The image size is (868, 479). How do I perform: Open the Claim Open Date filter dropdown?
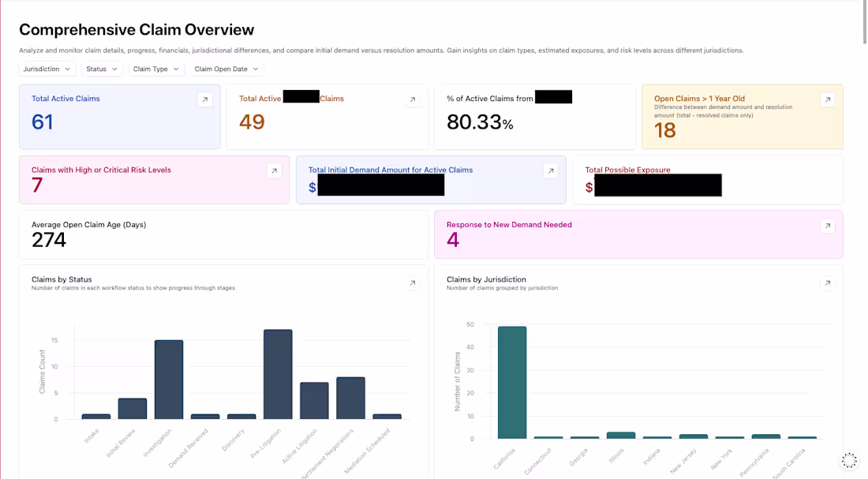pyautogui.click(x=226, y=69)
